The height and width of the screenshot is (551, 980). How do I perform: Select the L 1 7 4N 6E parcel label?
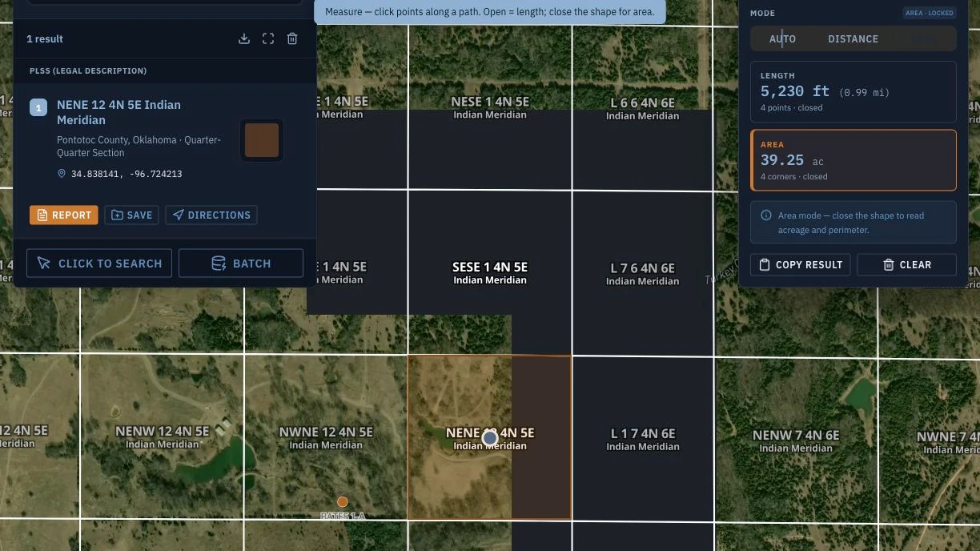point(643,439)
